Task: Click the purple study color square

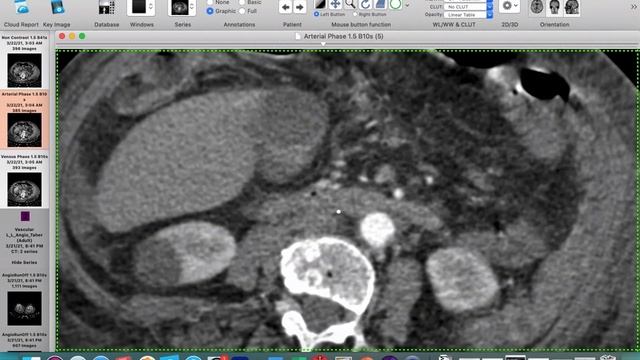Action: [25, 216]
